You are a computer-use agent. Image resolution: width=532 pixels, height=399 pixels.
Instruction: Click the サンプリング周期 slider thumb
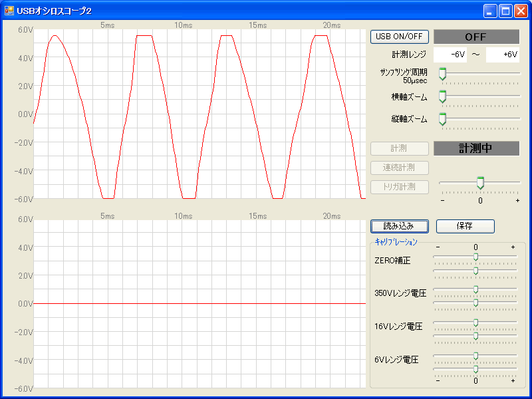pos(442,74)
